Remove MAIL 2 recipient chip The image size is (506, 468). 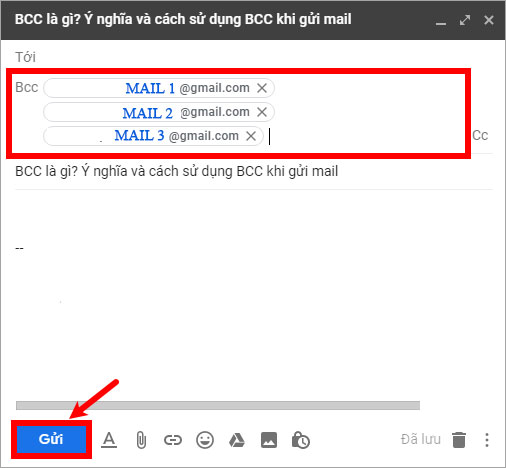pyautogui.click(x=262, y=112)
